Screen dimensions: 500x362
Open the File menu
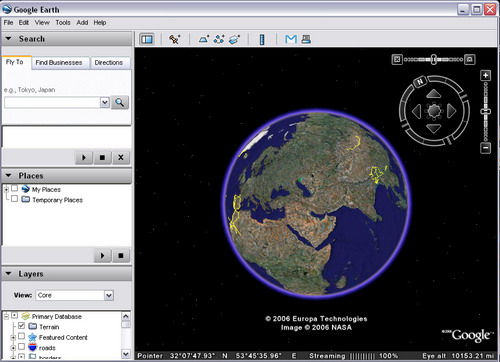[x=8, y=23]
